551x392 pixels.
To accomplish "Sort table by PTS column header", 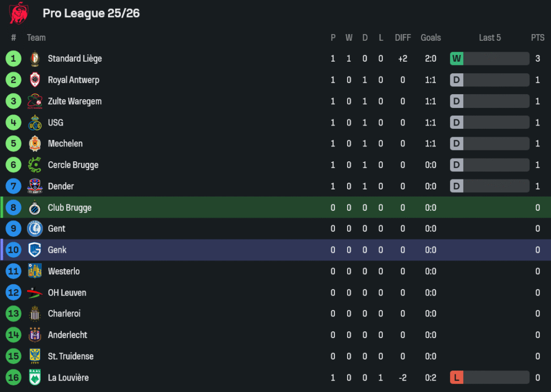I will click(x=538, y=37).
